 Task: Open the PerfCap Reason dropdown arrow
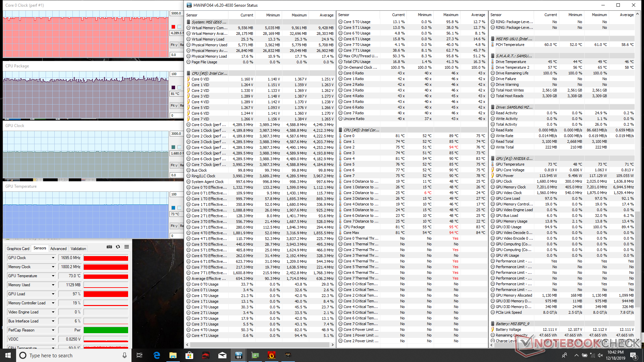(53, 330)
